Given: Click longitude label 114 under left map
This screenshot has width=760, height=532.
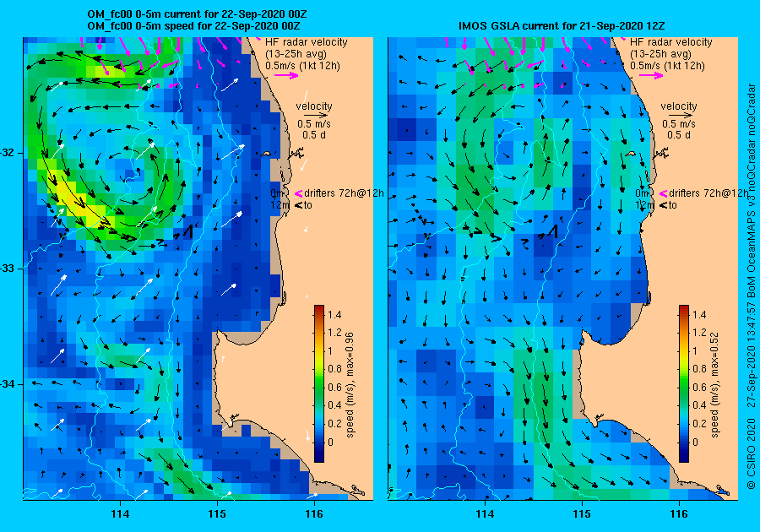Looking at the screenshot, I should [x=120, y=514].
